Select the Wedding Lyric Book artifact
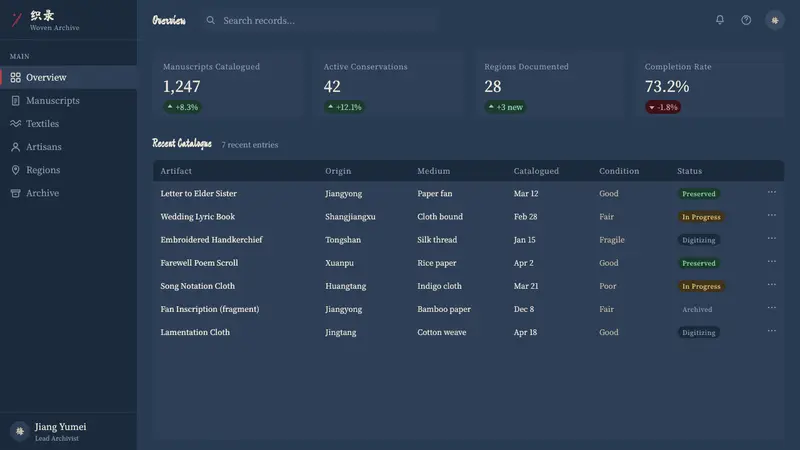 197,216
